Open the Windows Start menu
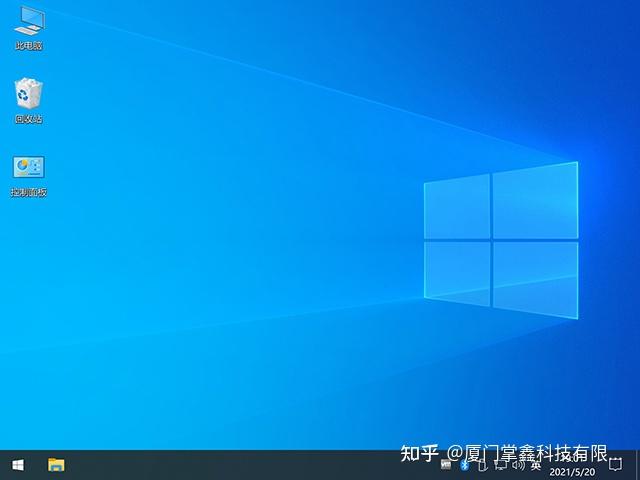The width and height of the screenshot is (640, 480). click(18, 465)
